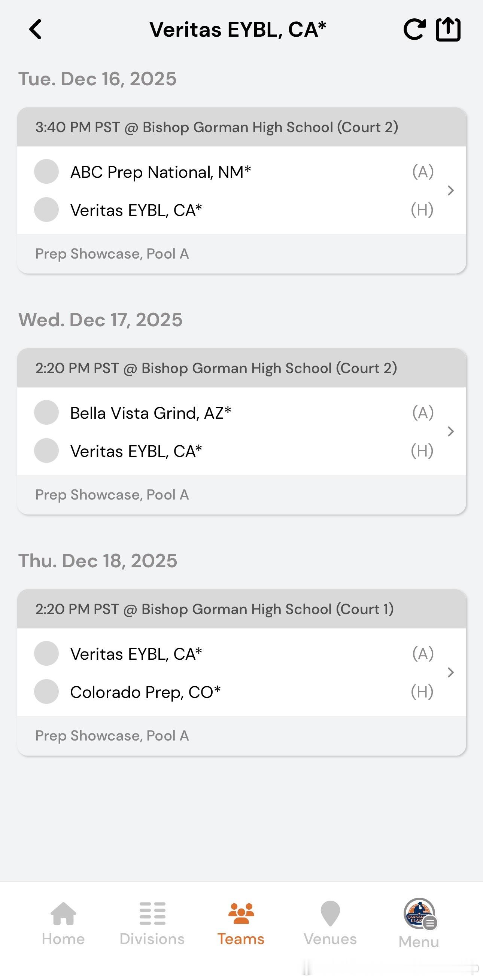The height and width of the screenshot is (980, 483).
Task: Tap the Teams people icon
Action: (241, 913)
